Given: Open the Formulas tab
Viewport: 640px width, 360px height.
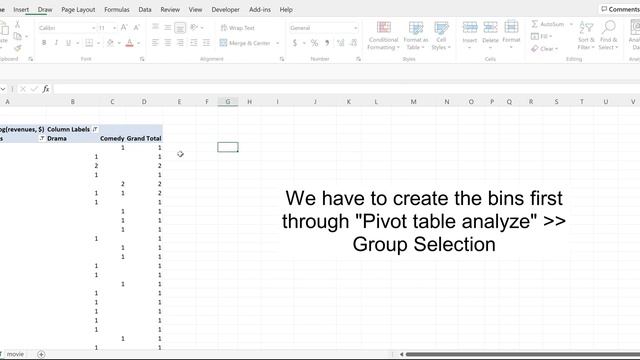Looking at the screenshot, I should (x=117, y=9).
